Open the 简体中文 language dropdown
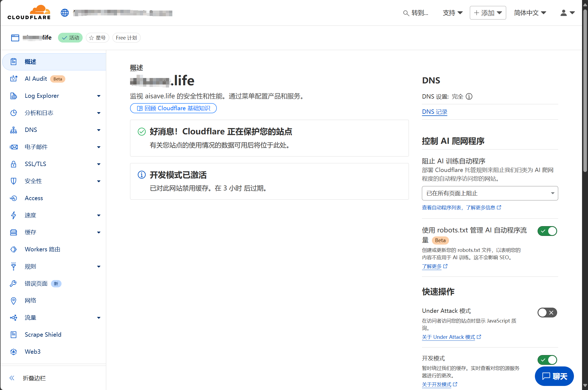 tap(530, 13)
